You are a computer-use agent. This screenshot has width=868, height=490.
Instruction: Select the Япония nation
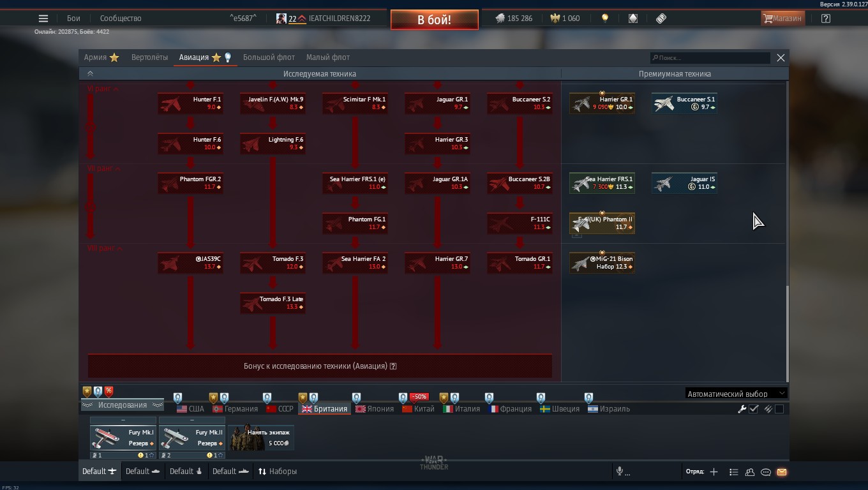tap(375, 409)
